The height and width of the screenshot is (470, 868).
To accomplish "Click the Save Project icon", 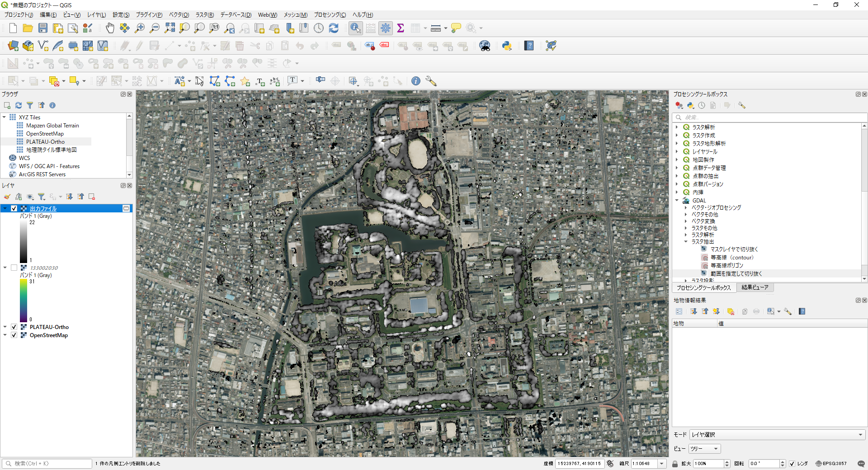I will click(43, 28).
